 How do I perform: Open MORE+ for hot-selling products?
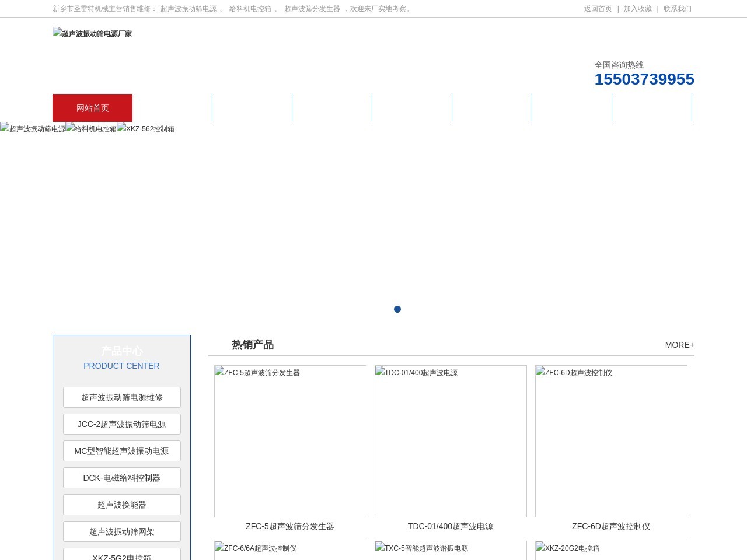679,345
